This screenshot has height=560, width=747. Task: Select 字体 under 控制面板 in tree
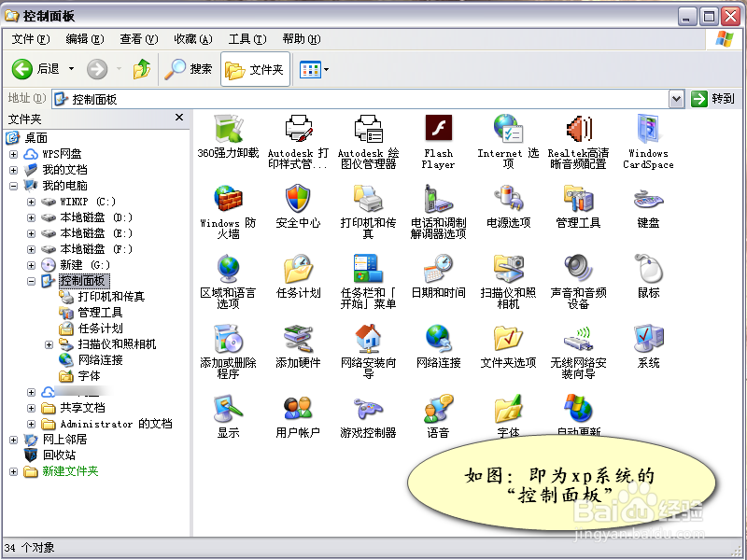(x=89, y=376)
